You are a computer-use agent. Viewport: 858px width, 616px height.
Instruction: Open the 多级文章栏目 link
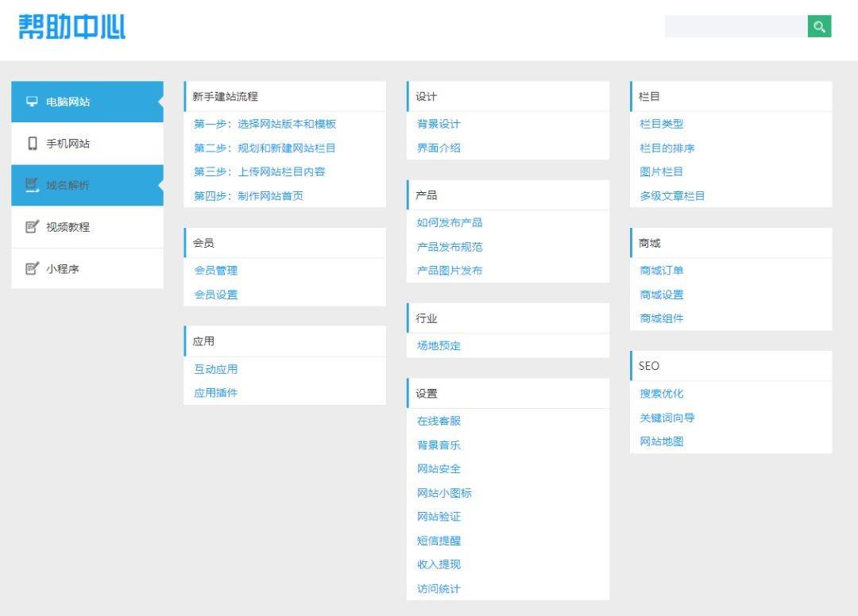pos(673,196)
